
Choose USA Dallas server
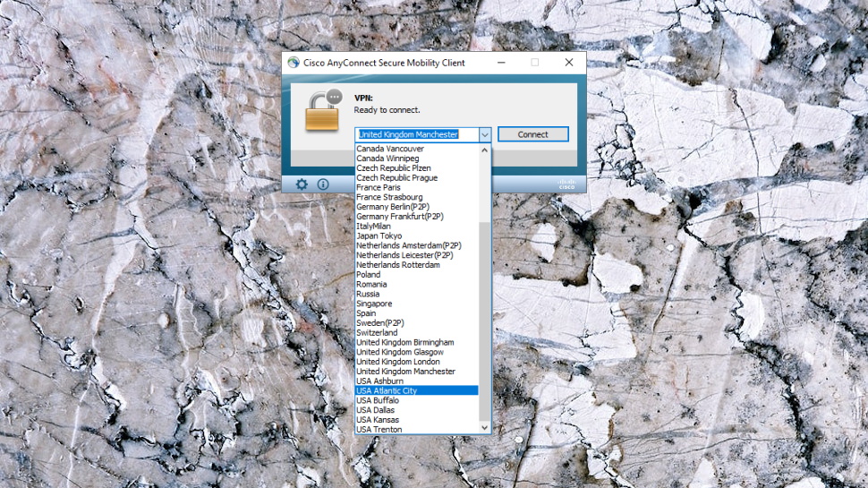pos(417,410)
